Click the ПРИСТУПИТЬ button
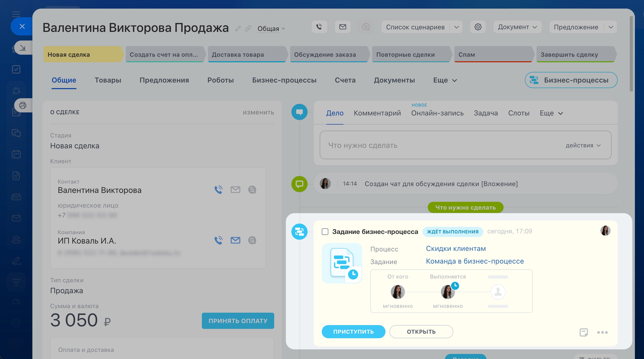This screenshot has height=359, width=644. click(353, 332)
